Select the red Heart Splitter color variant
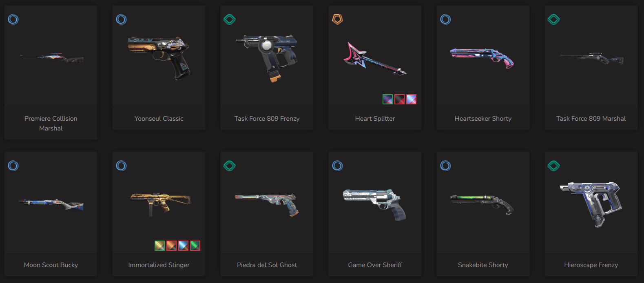This screenshot has height=283, width=644. point(399,99)
